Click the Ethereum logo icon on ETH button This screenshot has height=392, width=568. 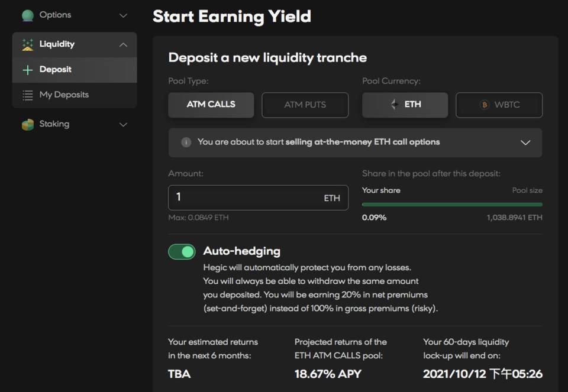click(395, 105)
